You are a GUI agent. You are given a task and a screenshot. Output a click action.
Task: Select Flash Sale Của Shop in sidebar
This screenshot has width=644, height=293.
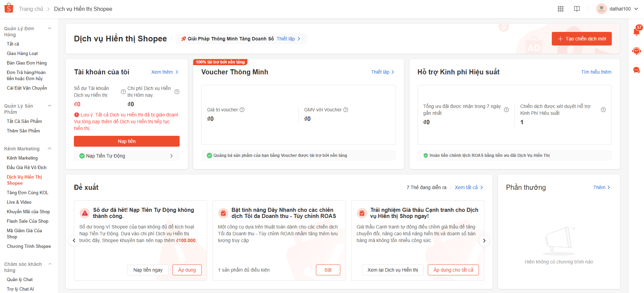point(27,221)
